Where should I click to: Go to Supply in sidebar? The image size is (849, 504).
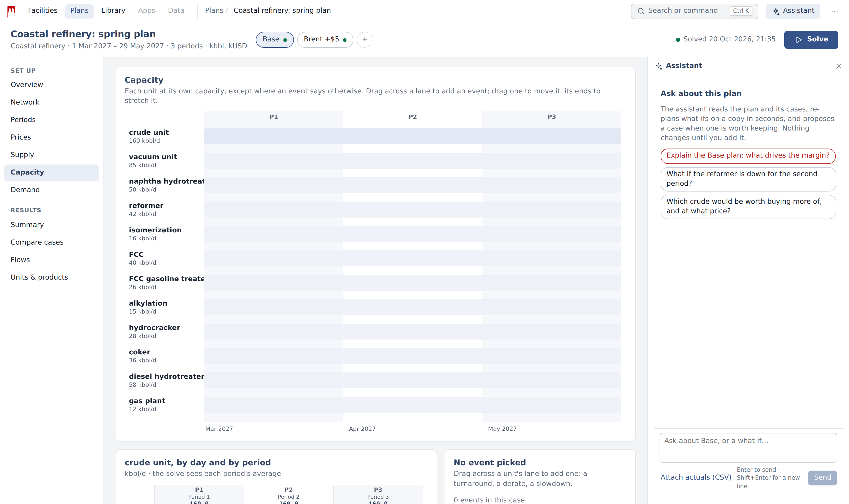pos(52,155)
